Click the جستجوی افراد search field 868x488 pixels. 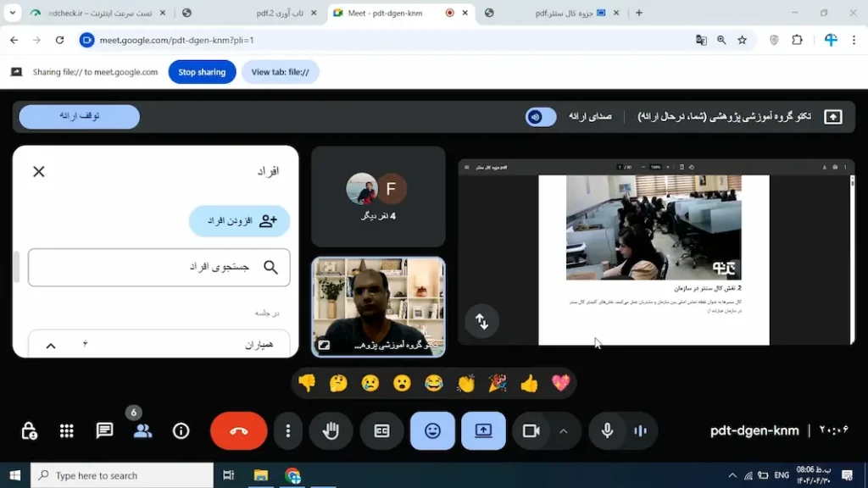click(x=159, y=267)
